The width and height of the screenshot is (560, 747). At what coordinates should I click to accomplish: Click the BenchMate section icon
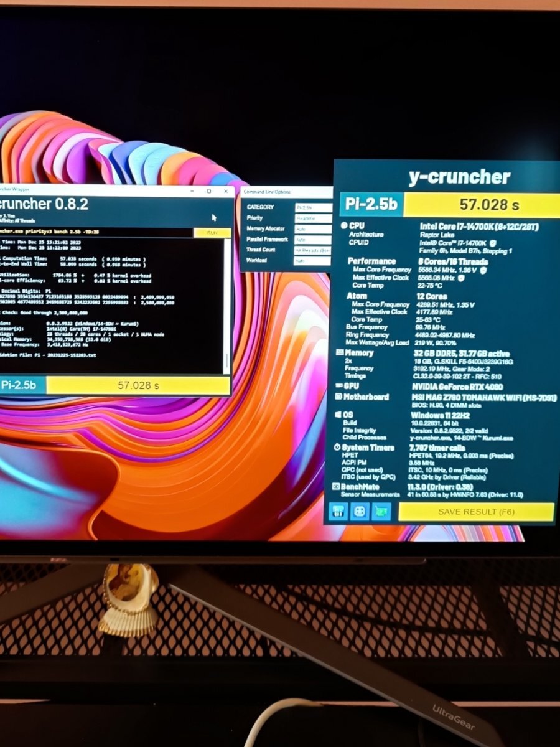pos(336,487)
